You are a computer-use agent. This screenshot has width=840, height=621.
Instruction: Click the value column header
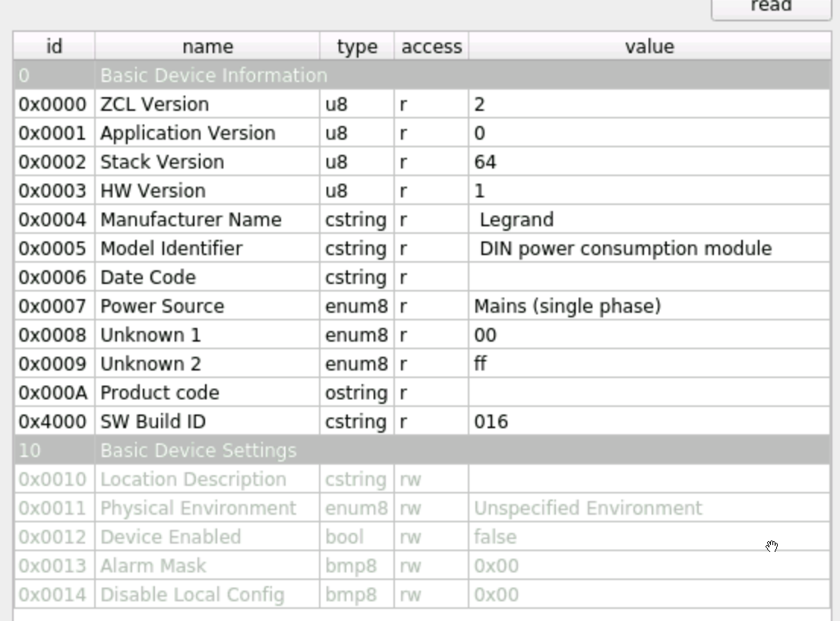649,46
